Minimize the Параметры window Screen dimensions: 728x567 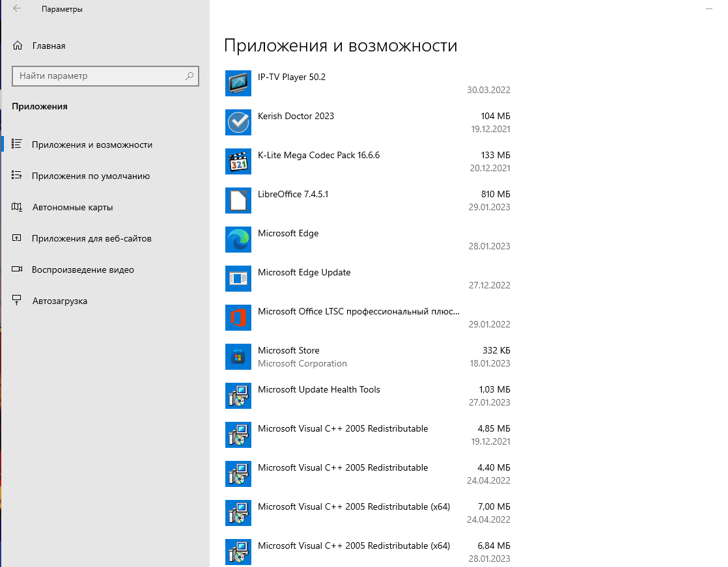tap(708, 9)
